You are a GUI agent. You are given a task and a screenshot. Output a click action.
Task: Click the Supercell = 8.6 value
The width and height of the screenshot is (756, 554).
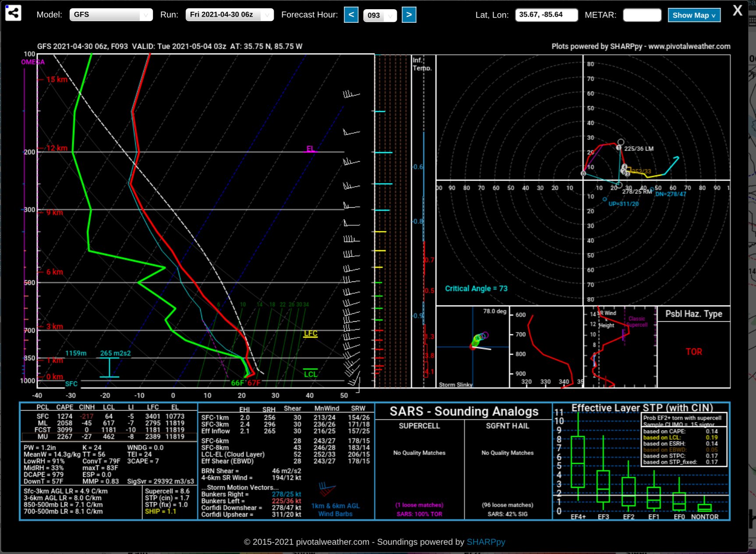coord(167,491)
